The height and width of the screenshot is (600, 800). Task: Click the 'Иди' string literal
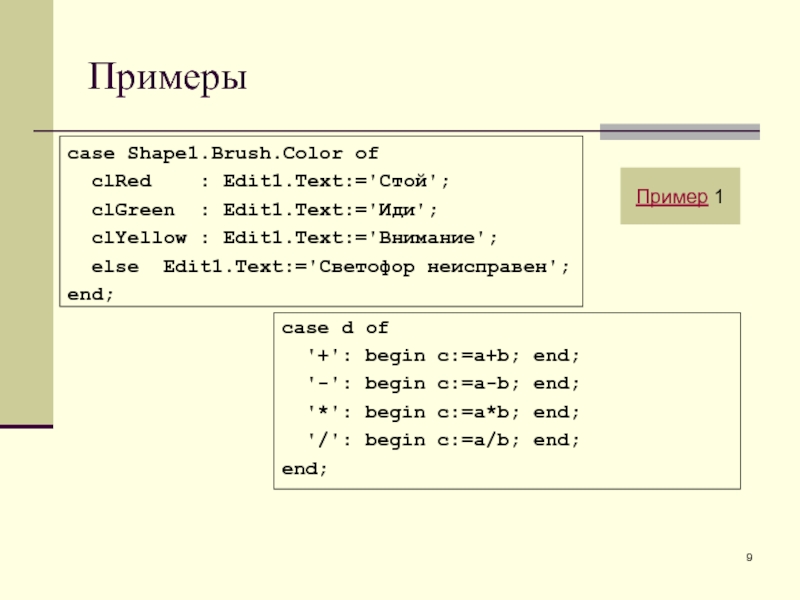click(406, 210)
